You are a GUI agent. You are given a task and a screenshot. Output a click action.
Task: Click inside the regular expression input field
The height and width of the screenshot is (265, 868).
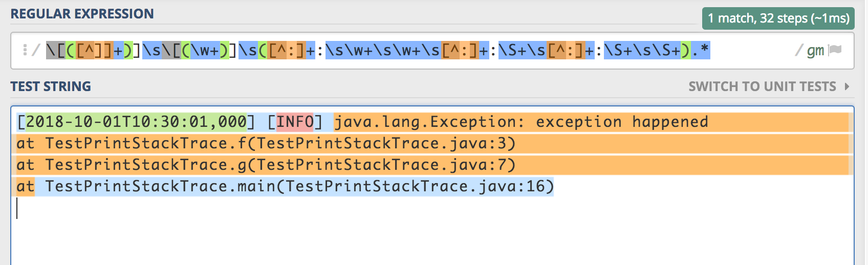coord(432,51)
